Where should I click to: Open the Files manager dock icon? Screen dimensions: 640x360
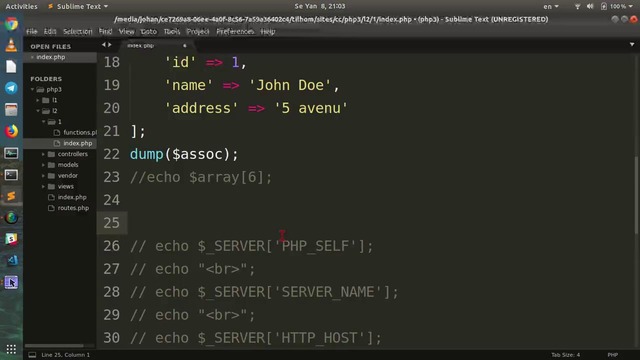[11, 110]
